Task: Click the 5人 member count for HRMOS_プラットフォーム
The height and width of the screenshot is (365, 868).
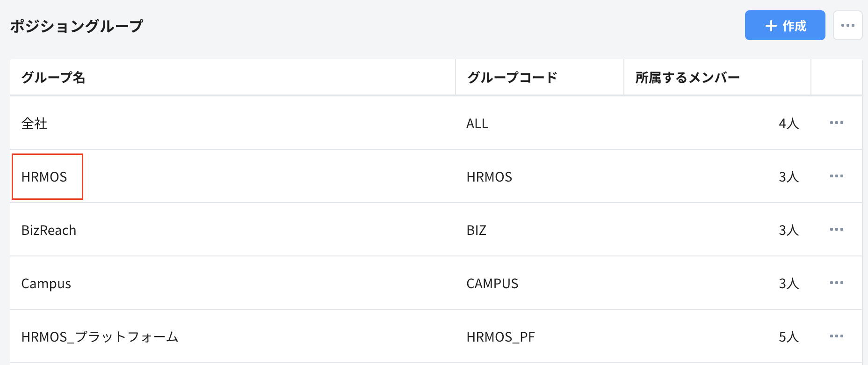Action: tap(789, 336)
